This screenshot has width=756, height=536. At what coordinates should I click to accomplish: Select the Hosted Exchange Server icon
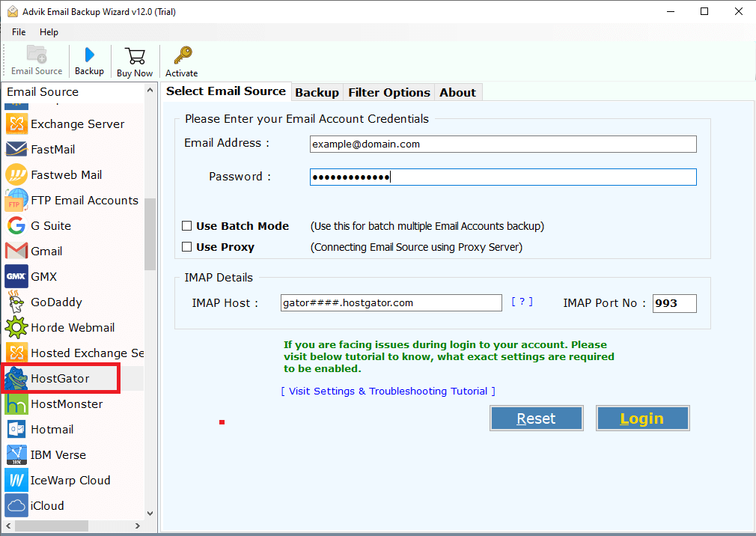(16, 353)
